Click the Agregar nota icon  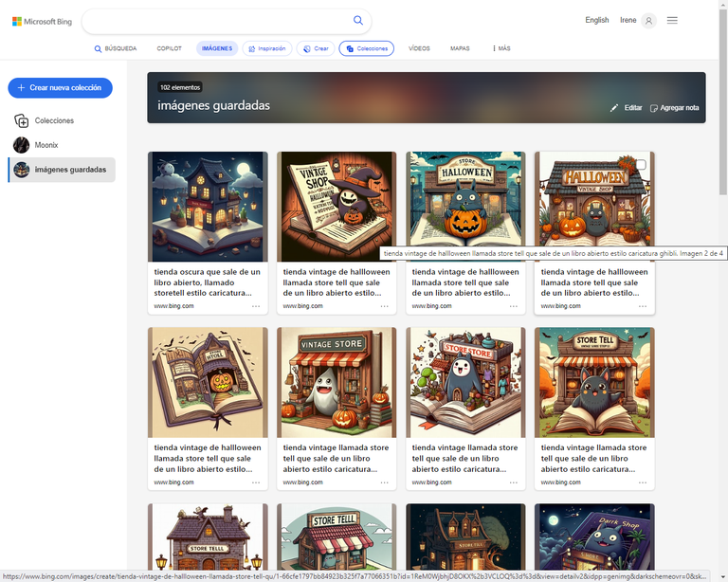pos(654,108)
